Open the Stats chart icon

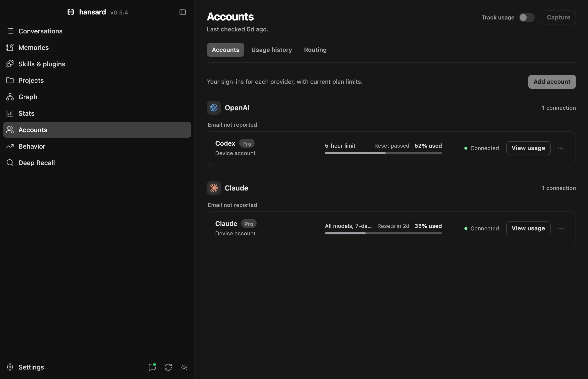coord(10,113)
